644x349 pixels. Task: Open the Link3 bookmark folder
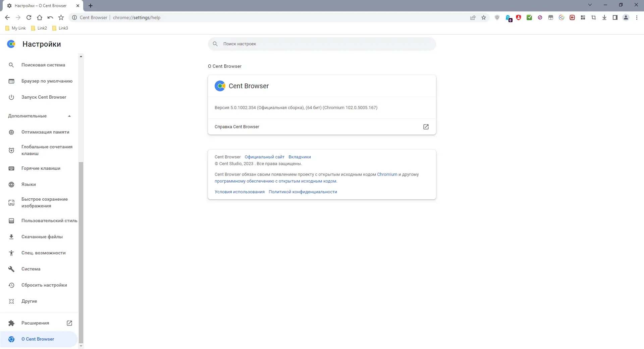60,28
